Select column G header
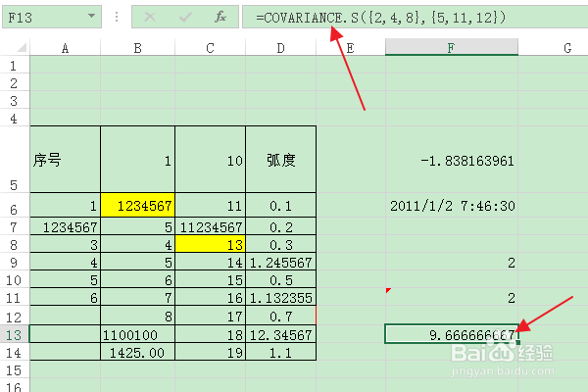Image resolution: width=588 pixels, height=392 pixels. point(553,48)
